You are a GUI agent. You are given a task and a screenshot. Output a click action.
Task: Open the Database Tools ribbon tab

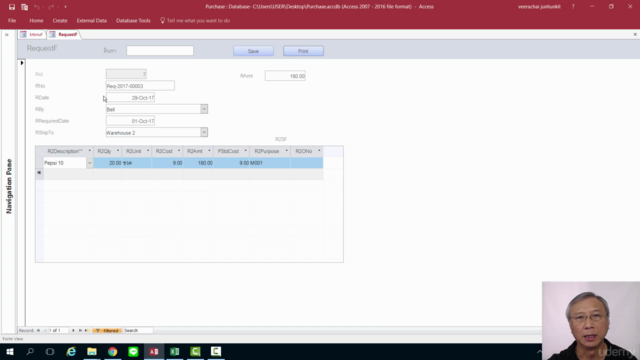click(133, 20)
